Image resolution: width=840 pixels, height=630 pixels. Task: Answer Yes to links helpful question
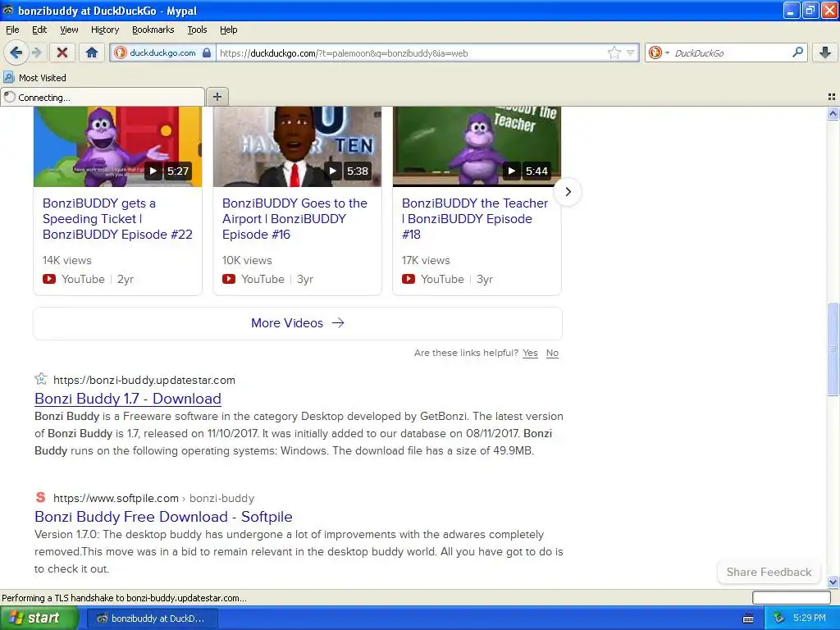click(530, 353)
